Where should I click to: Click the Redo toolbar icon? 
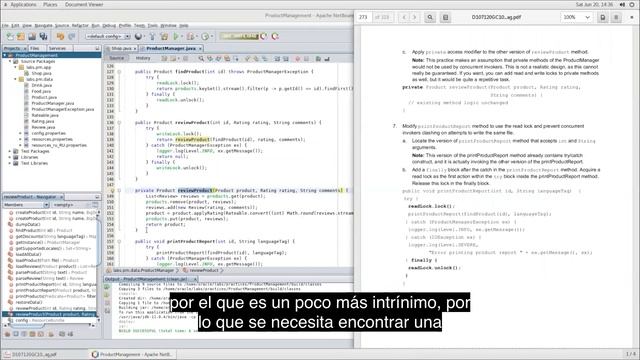(x=72, y=36)
